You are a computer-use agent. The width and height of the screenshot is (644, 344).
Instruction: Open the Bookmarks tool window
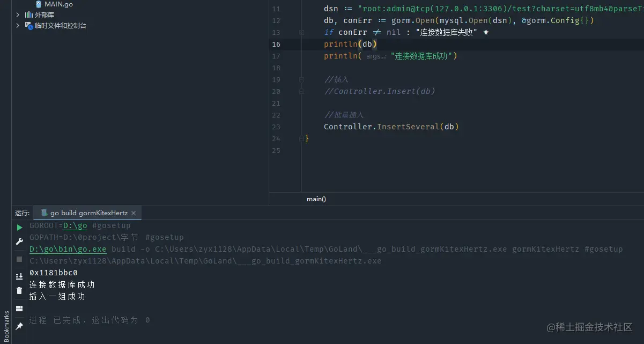(6, 326)
